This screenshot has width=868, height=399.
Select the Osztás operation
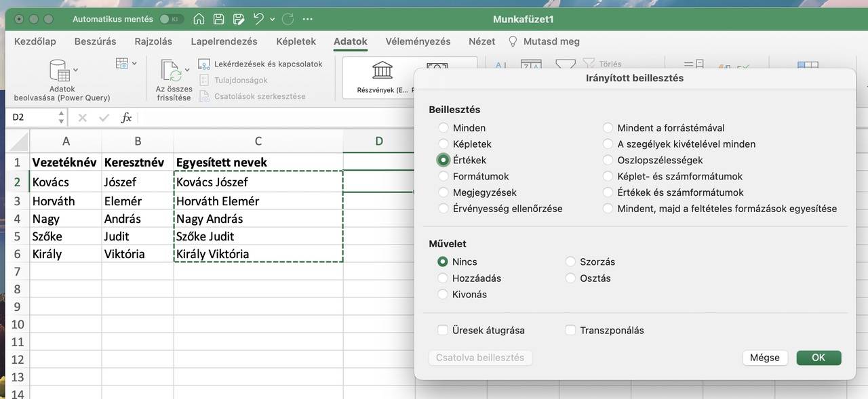tap(570, 278)
